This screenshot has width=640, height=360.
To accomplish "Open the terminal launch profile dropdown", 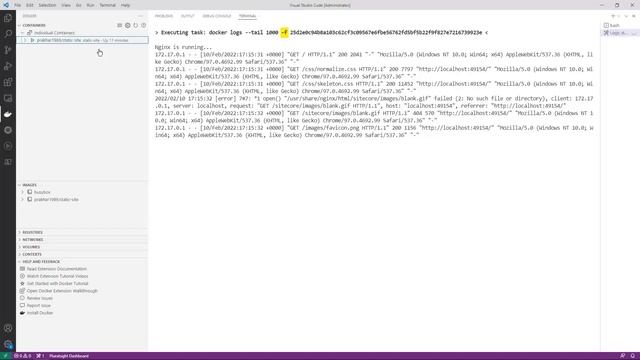I will tap(619, 16).
